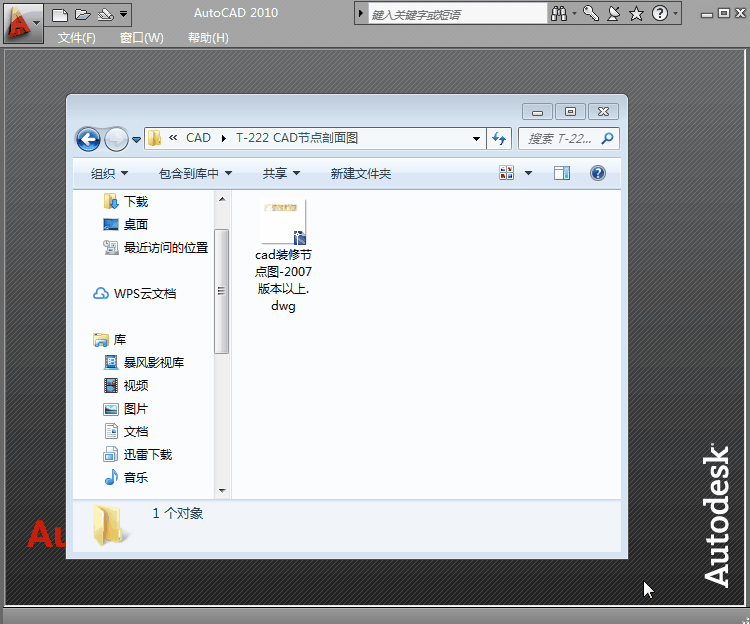Expand the InfoCenter search box arrow
The height and width of the screenshot is (624, 750).
coord(361,14)
